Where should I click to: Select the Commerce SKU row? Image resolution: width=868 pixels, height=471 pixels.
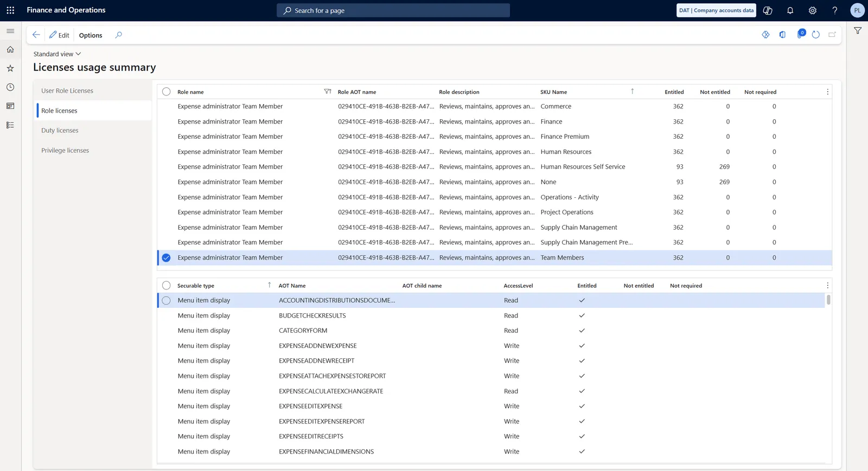pos(494,106)
